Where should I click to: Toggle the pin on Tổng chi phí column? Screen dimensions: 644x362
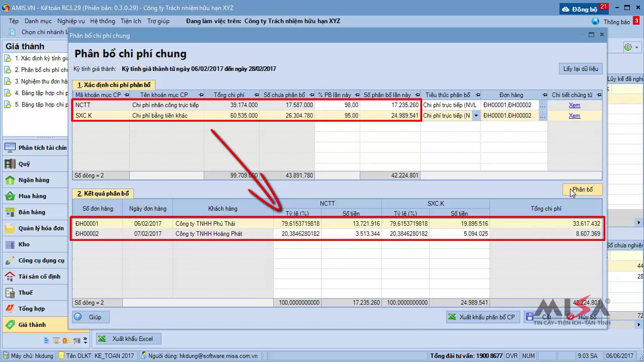coord(257,95)
